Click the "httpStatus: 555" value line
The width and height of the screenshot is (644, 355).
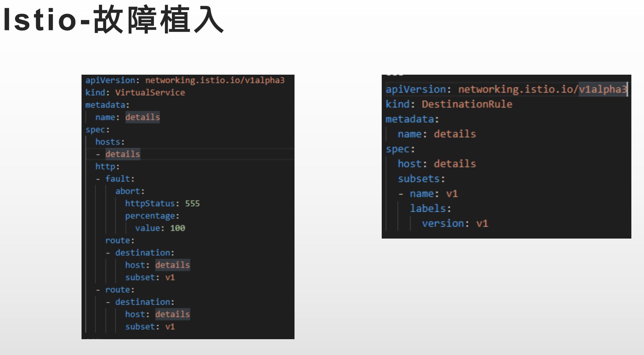coord(162,203)
